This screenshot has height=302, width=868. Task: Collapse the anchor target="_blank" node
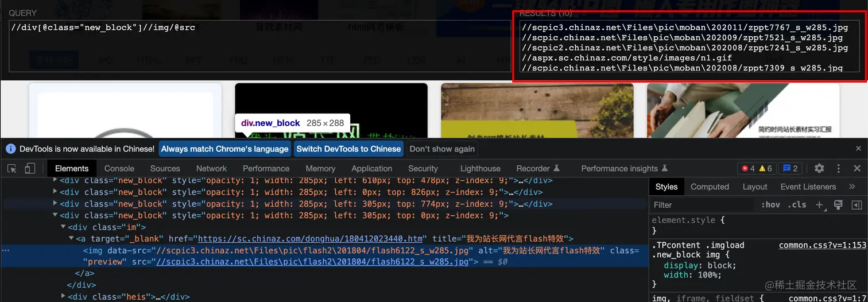(71, 238)
